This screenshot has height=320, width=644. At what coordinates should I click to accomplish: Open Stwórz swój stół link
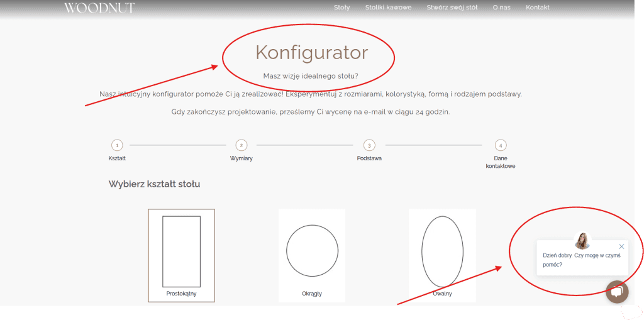pos(452,8)
